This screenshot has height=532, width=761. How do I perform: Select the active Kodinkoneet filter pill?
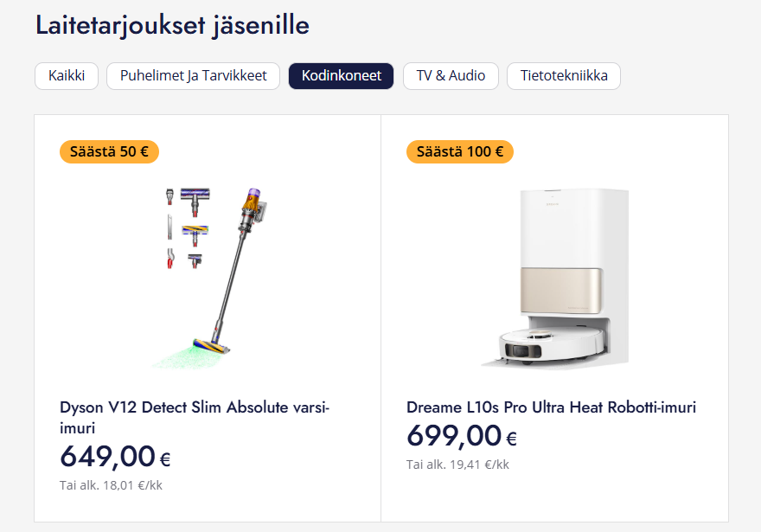tap(342, 76)
